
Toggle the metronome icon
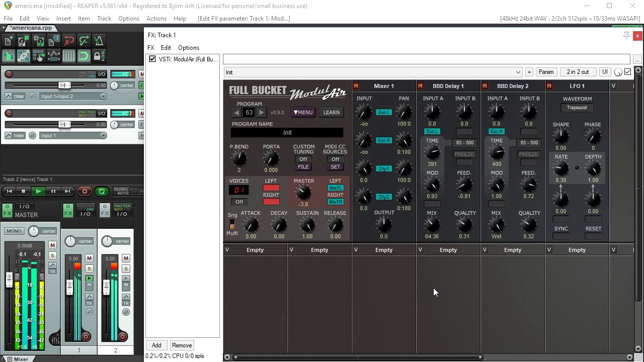click(x=99, y=41)
